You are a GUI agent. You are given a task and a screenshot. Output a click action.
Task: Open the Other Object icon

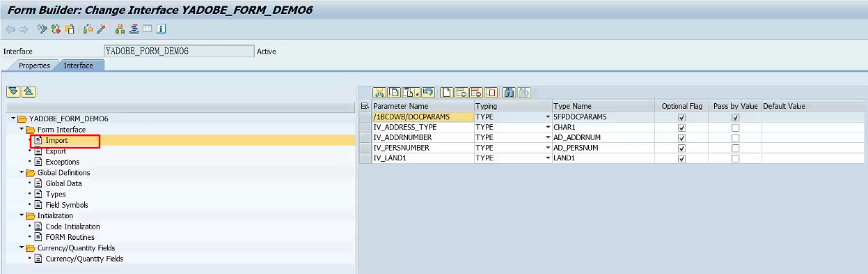tap(70, 29)
